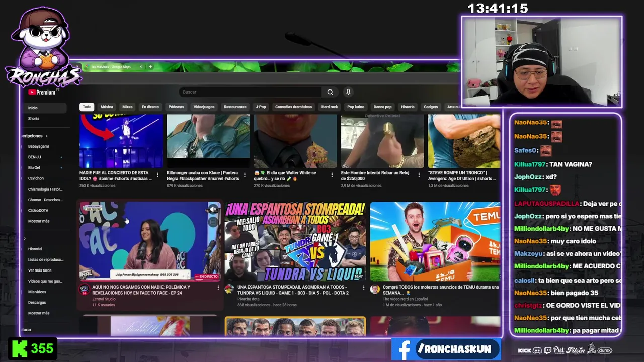644x362 pixels.
Task: Select the 'Dance pop' filter chip
Action: [x=382, y=107]
